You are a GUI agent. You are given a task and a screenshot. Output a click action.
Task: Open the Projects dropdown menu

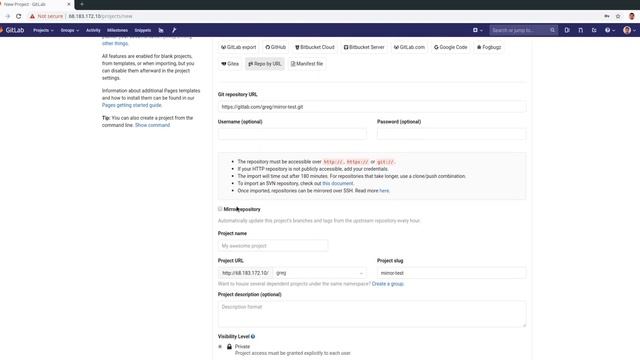point(43,30)
